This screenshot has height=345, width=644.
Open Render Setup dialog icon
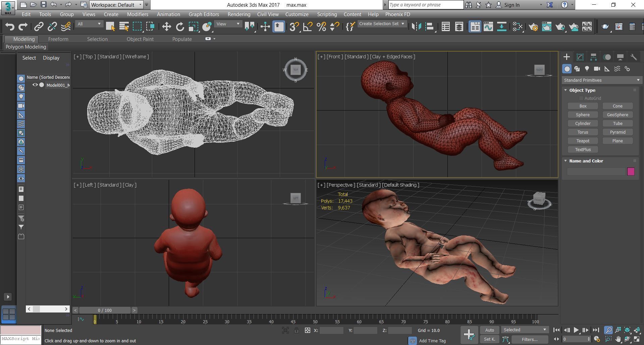(533, 27)
